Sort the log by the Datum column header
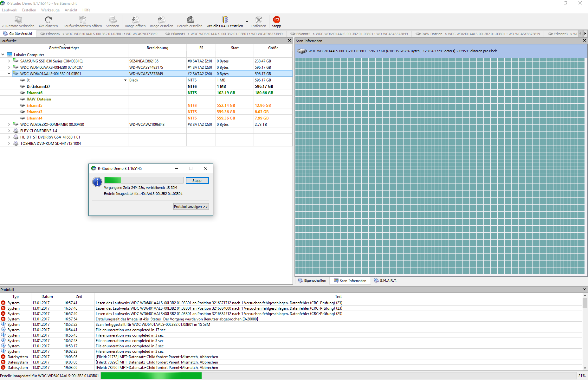 coord(47,297)
